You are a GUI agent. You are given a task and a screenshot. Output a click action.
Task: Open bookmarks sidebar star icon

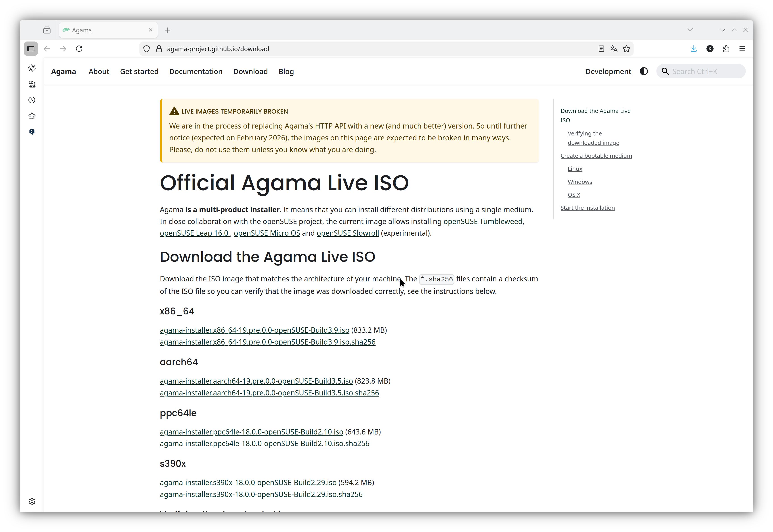(32, 116)
